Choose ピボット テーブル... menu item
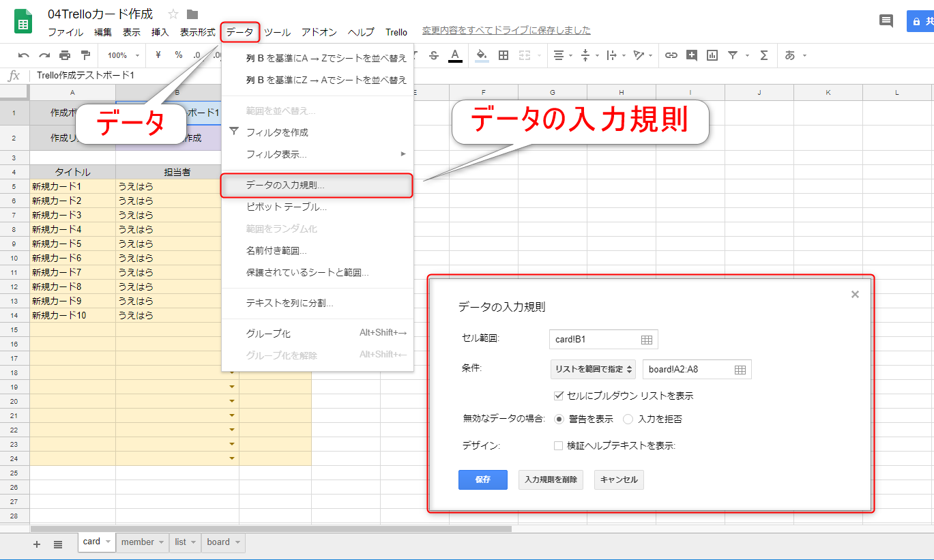The width and height of the screenshot is (934, 560). (317, 207)
